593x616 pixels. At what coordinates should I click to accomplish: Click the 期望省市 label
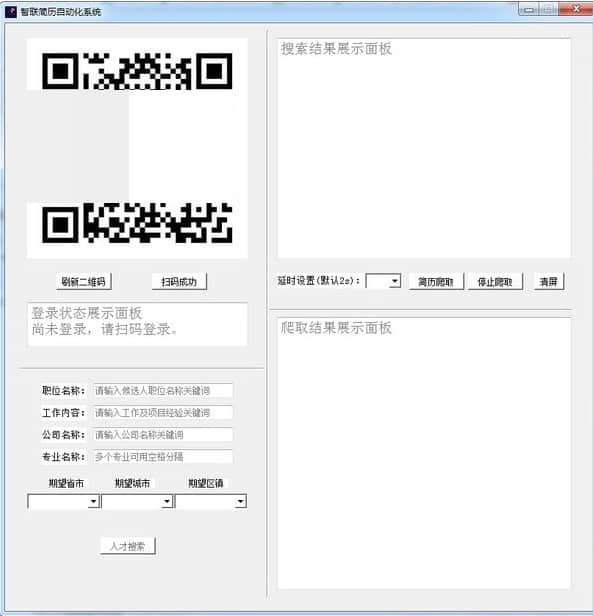point(66,483)
